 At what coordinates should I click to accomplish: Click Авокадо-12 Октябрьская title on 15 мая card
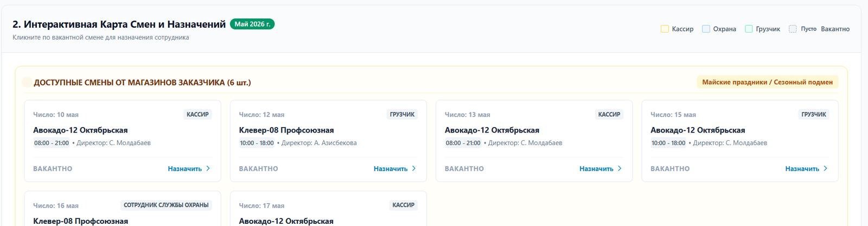[x=698, y=130]
